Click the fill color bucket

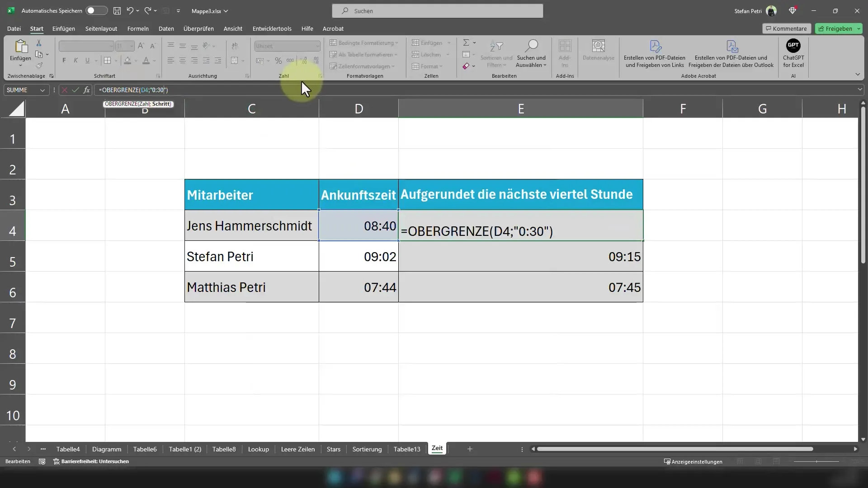coord(127,61)
